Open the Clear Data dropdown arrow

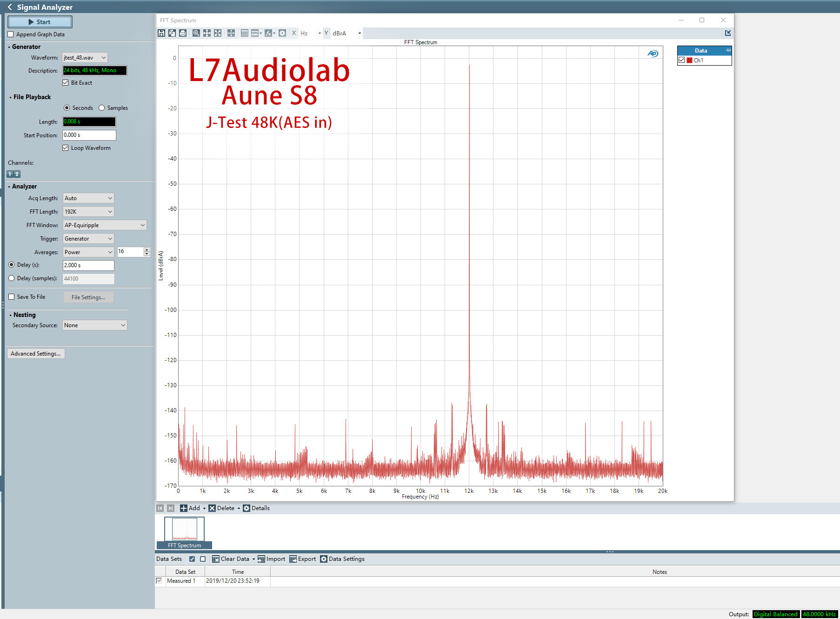[253, 559]
